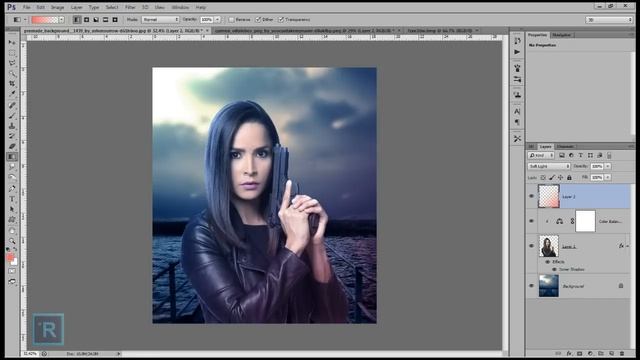The height and width of the screenshot is (360, 640).
Task: Select the Move tool
Action: (12, 42)
